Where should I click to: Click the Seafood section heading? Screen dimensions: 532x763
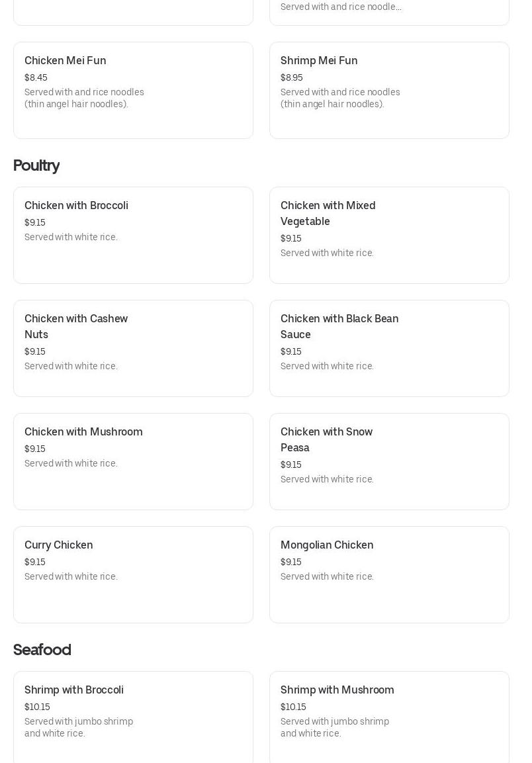(42, 650)
